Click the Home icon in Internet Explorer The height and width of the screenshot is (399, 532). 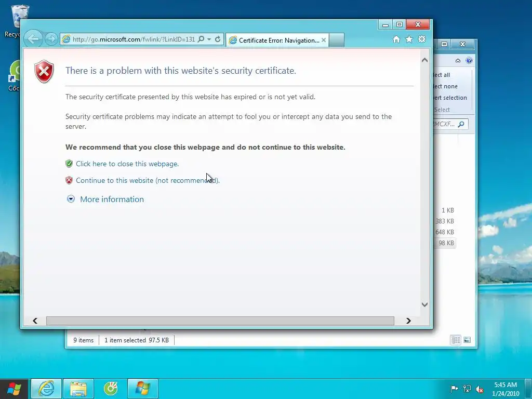pos(396,39)
